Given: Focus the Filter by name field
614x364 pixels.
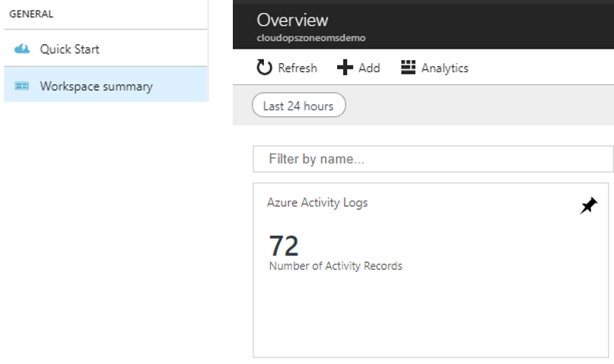Looking at the screenshot, I should tap(433, 159).
